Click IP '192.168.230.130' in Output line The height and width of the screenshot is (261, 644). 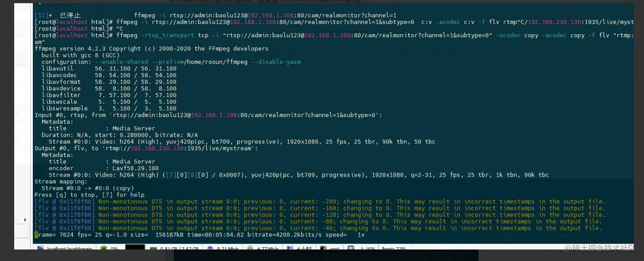(157, 148)
